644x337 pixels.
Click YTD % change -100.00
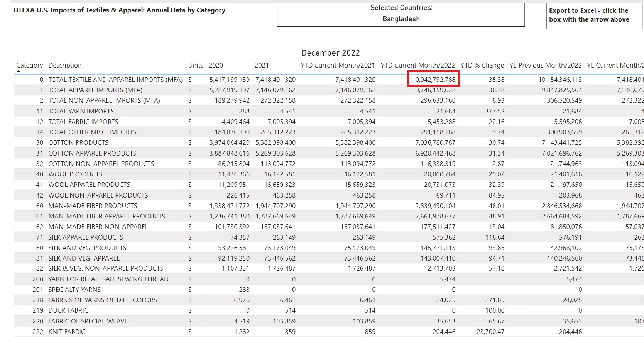tap(494, 310)
